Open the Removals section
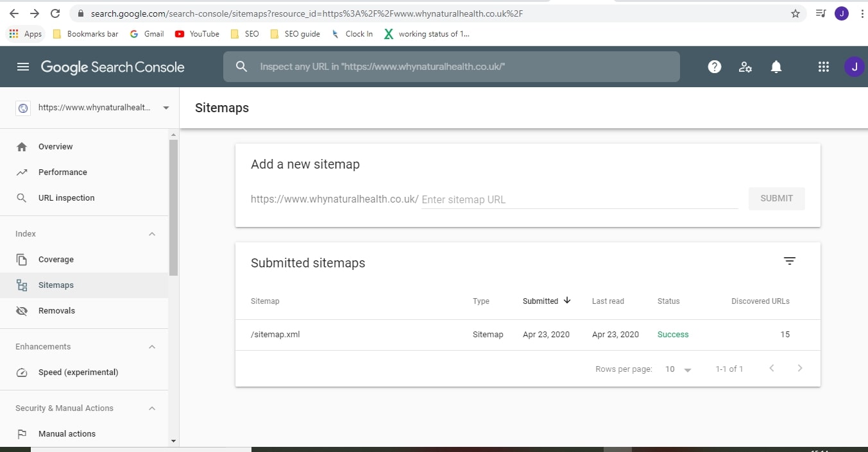 pos(57,310)
